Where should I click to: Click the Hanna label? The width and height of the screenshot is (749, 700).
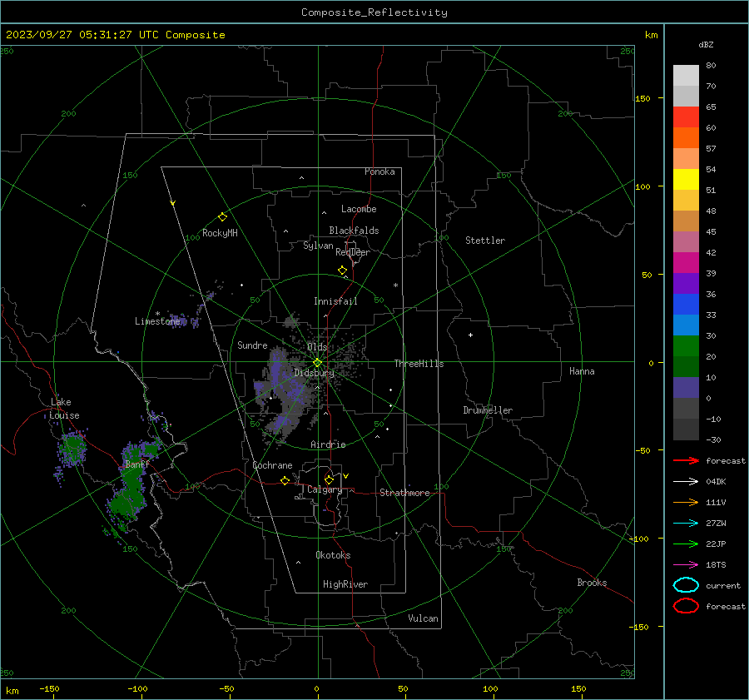(x=582, y=371)
